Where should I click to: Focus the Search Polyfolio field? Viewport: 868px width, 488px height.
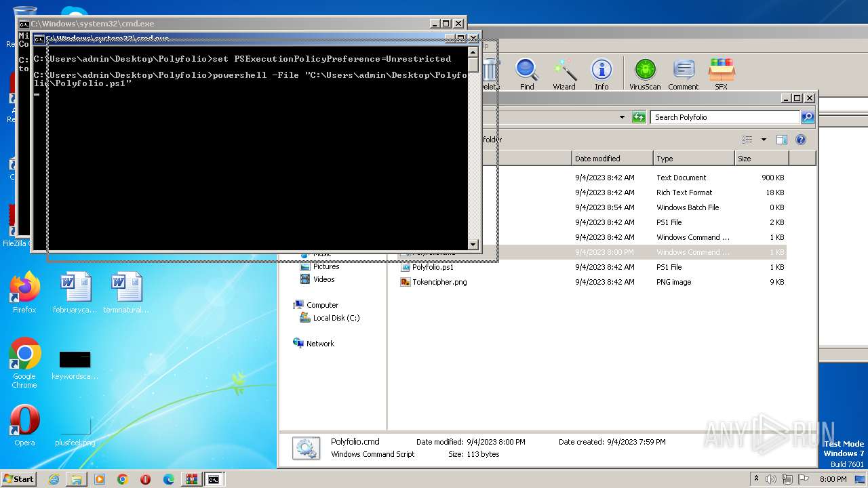coord(724,117)
